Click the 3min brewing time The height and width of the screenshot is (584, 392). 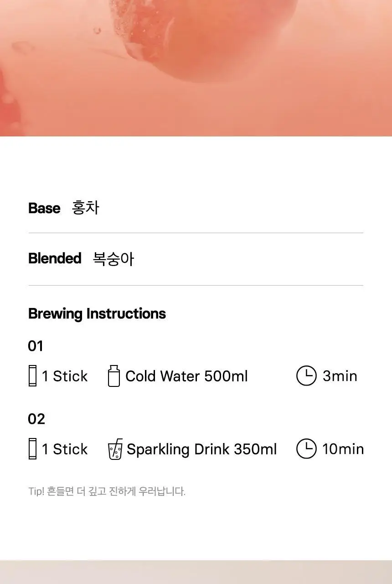(x=340, y=376)
